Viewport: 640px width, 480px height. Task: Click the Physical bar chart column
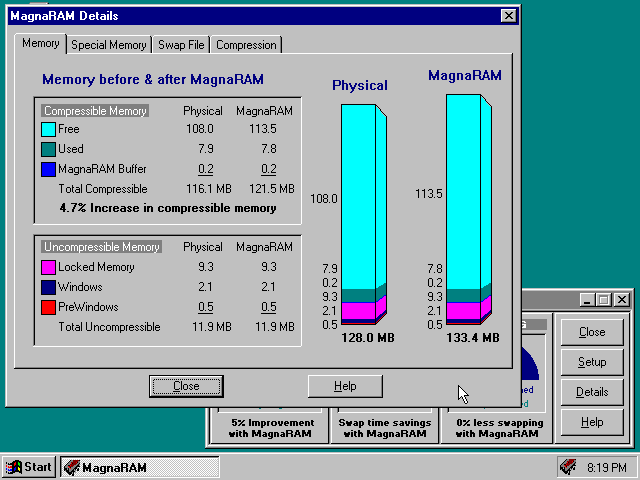pos(364,215)
